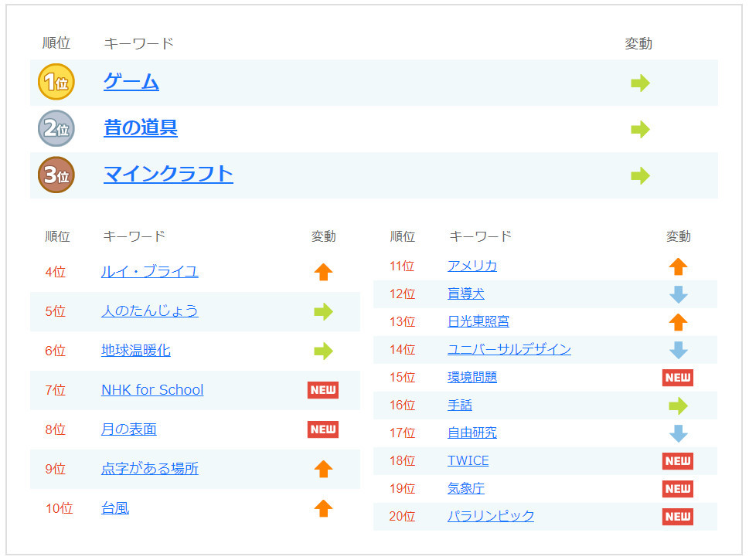The height and width of the screenshot is (560, 749).
Task: Click the NEW badge beside TWICE
Action: point(677,461)
